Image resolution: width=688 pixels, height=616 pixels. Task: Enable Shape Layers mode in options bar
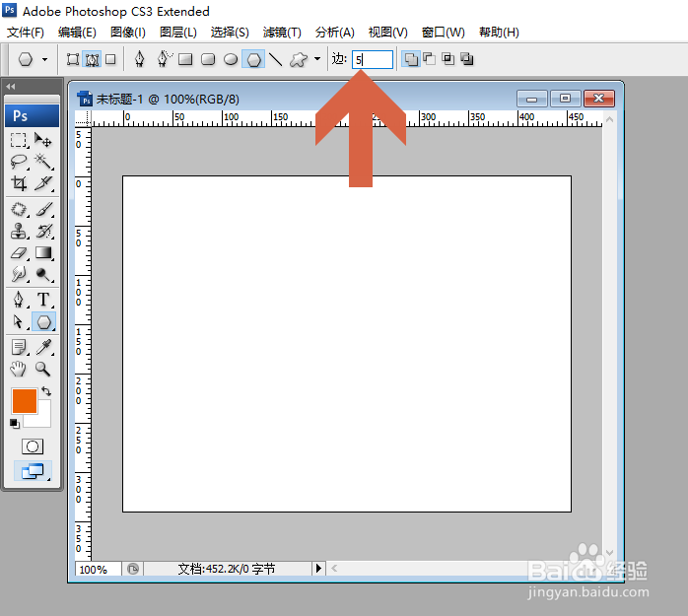(x=72, y=59)
